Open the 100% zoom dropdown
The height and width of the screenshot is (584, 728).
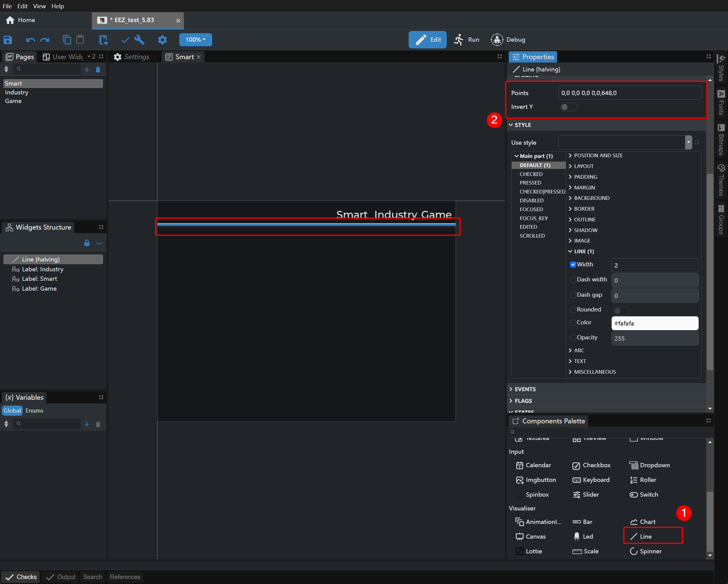[x=195, y=40]
